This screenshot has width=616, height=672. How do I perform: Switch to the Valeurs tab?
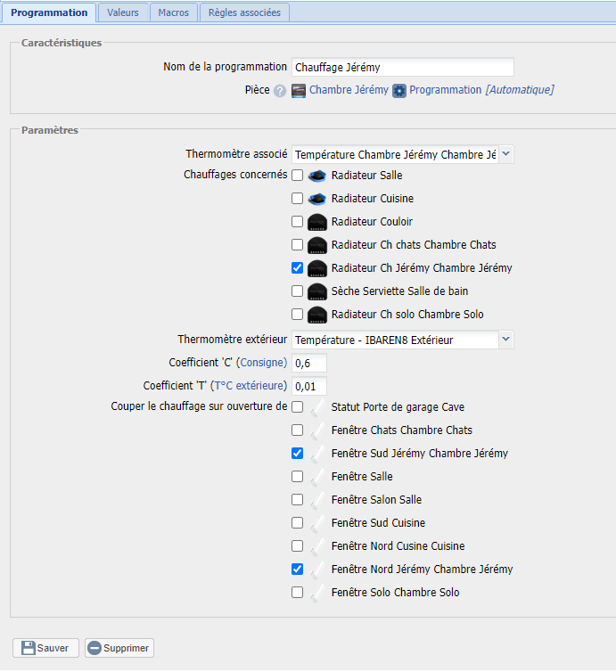(x=123, y=12)
